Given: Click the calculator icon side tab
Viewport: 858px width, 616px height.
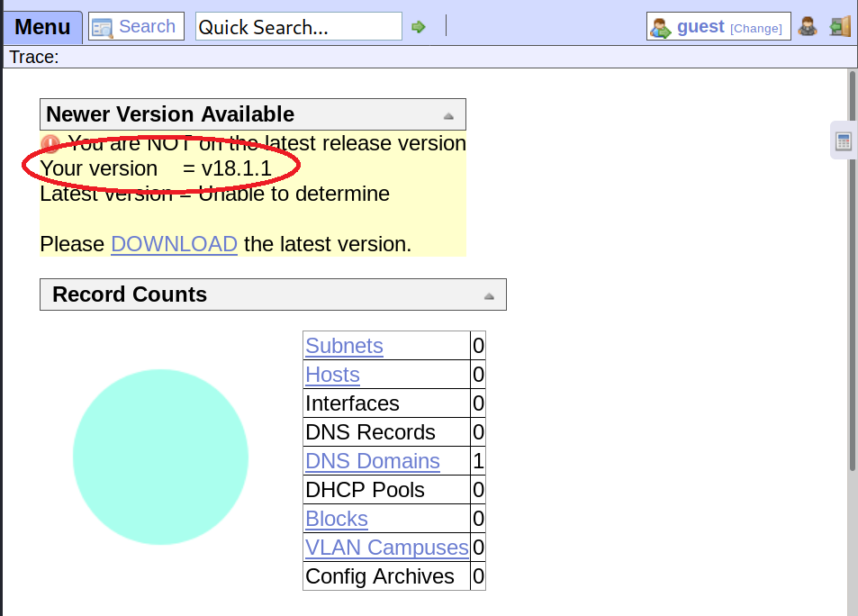Looking at the screenshot, I should tap(844, 141).
